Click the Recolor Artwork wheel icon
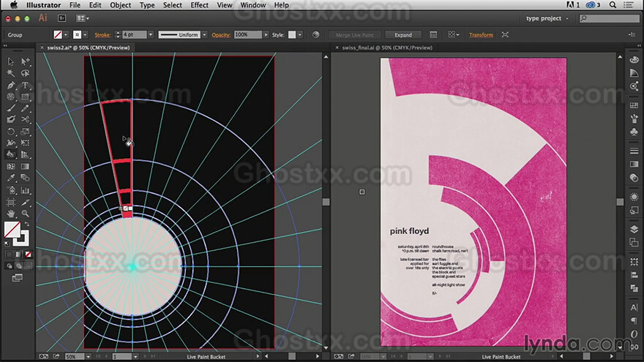This screenshot has height=362, width=644. point(315,35)
